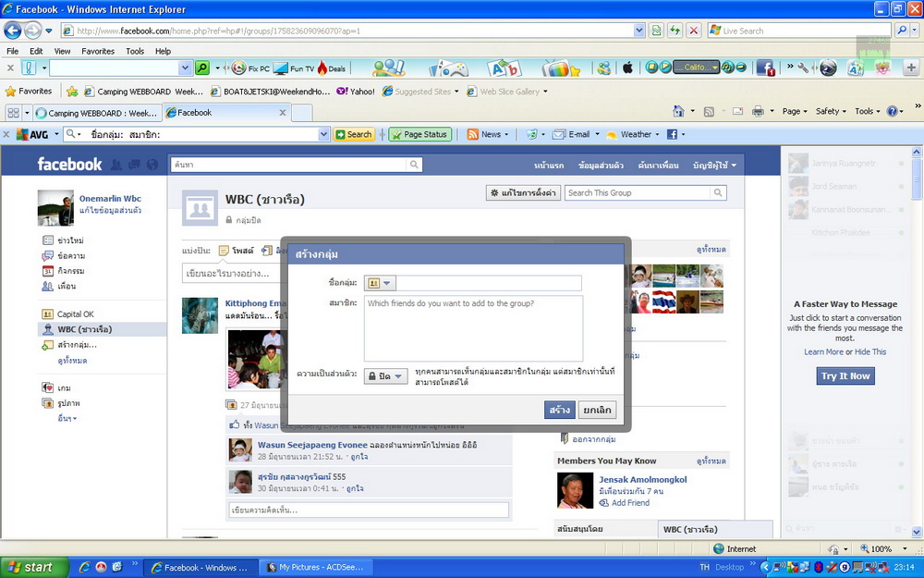Click the Facebook search magnifier icon
924x578 pixels.
(414, 165)
